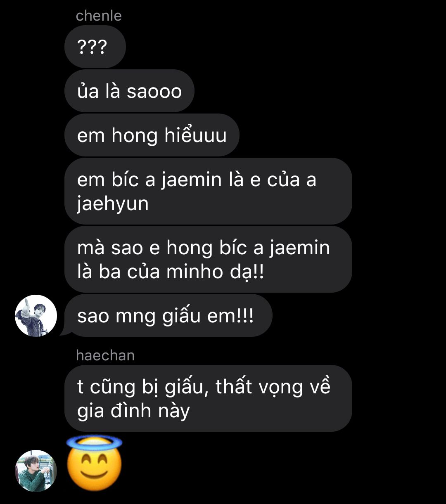This screenshot has height=504, width=446.
Task: Tap chenle's profile picture avatar
Action: click(x=36, y=316)
